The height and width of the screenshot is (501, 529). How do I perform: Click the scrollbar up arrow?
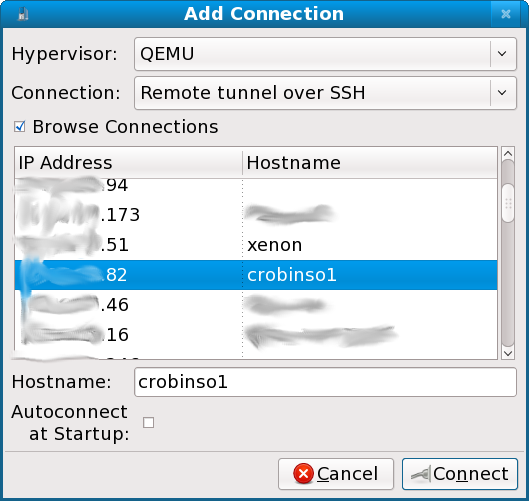[508, 154]
